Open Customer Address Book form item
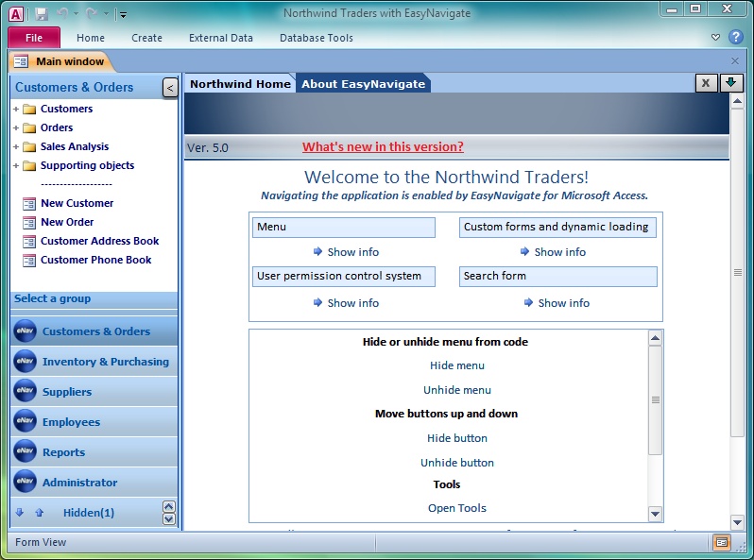This screenshot has height=560, width=754. (99, 241)
